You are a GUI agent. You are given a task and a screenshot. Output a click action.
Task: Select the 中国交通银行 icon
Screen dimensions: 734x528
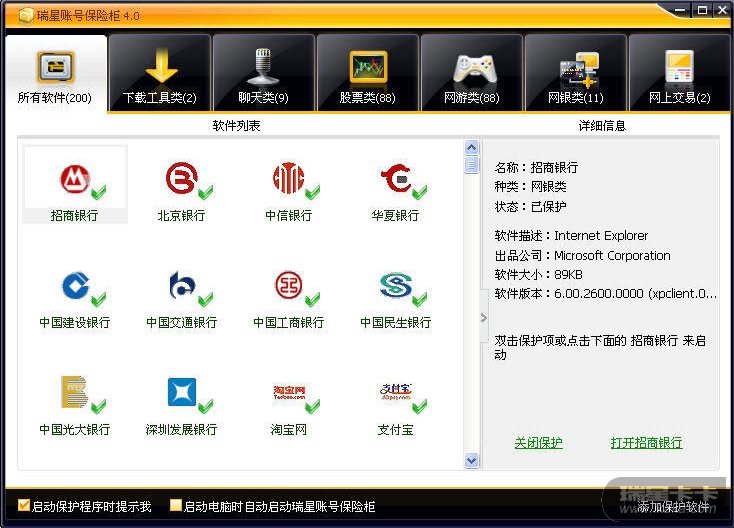tap(182, 285)
